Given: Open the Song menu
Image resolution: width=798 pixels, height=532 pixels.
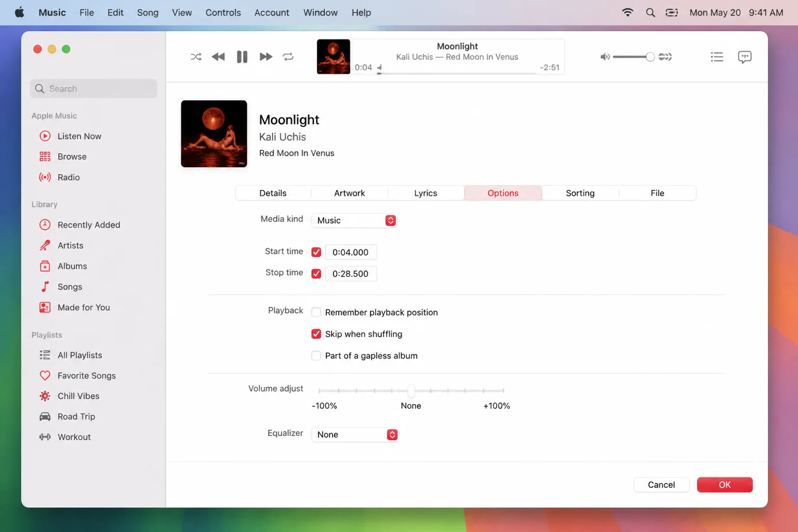Looking at the screenshot, I should pyautogui.click(x=148, y=12).
